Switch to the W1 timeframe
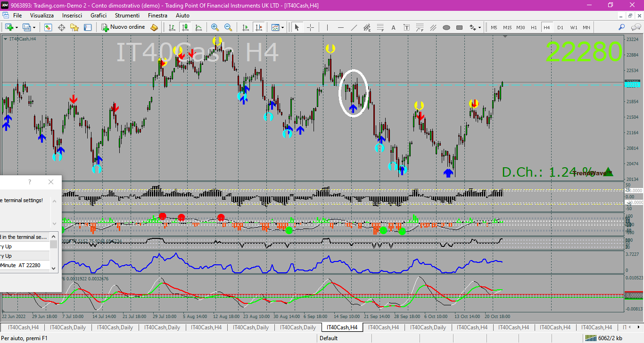The width and height of the screenshot is (644, 343). coord(573,27)
